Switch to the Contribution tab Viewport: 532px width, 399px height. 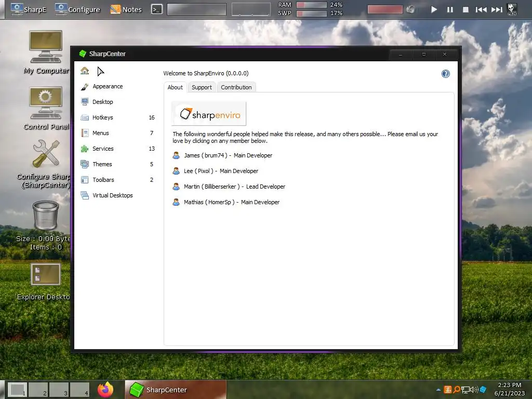[236, 87]
